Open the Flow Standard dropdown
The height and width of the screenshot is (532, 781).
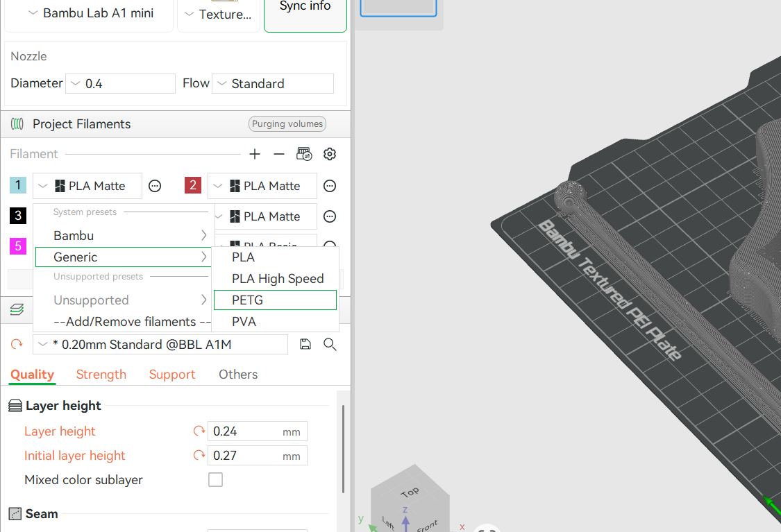click(273, 84)
